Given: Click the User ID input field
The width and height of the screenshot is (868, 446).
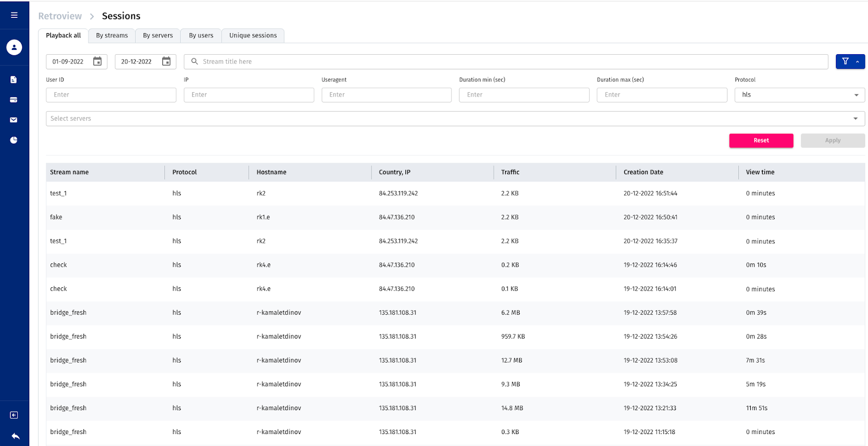Looking at the screenshot, I should [111, 95].
